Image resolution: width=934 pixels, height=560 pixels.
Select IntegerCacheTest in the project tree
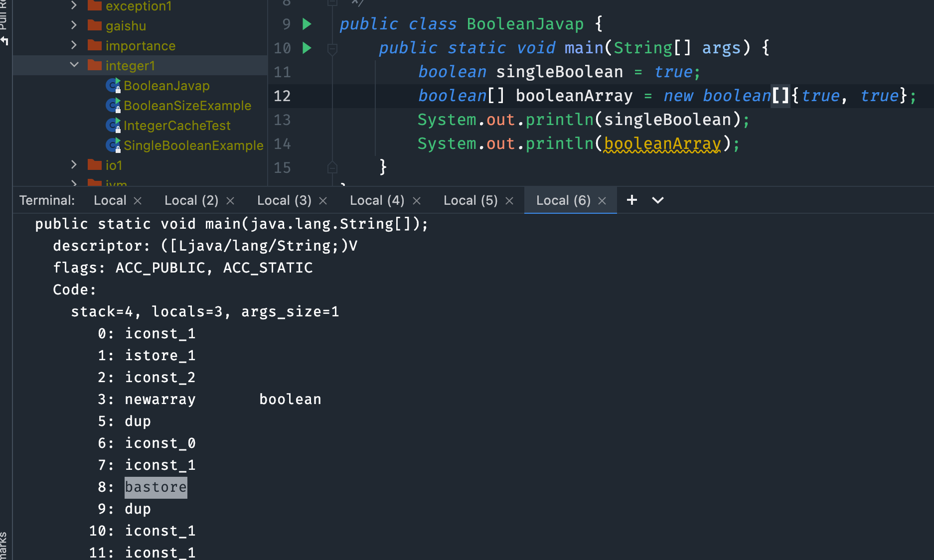tap(177, 125)
